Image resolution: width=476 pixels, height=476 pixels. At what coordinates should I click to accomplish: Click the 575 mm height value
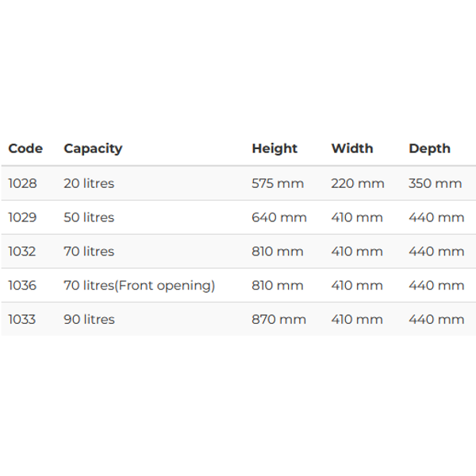pos(278,183)
